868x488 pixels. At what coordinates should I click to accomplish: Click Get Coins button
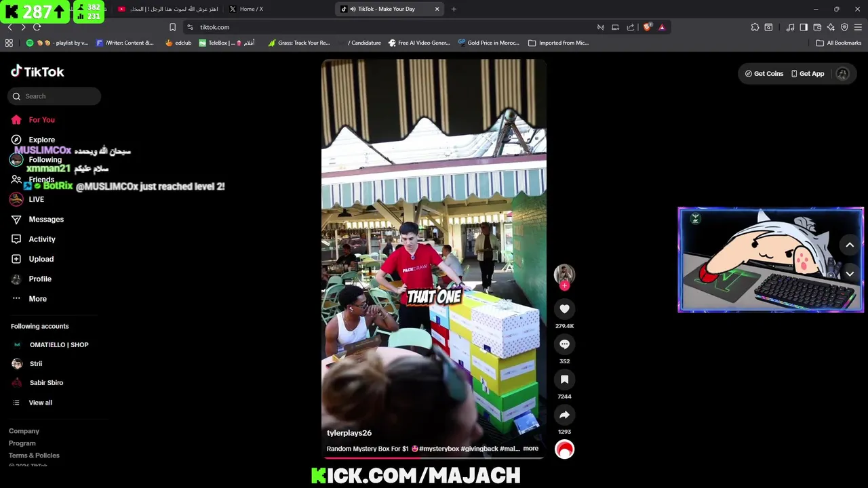[x=764, y=74]
